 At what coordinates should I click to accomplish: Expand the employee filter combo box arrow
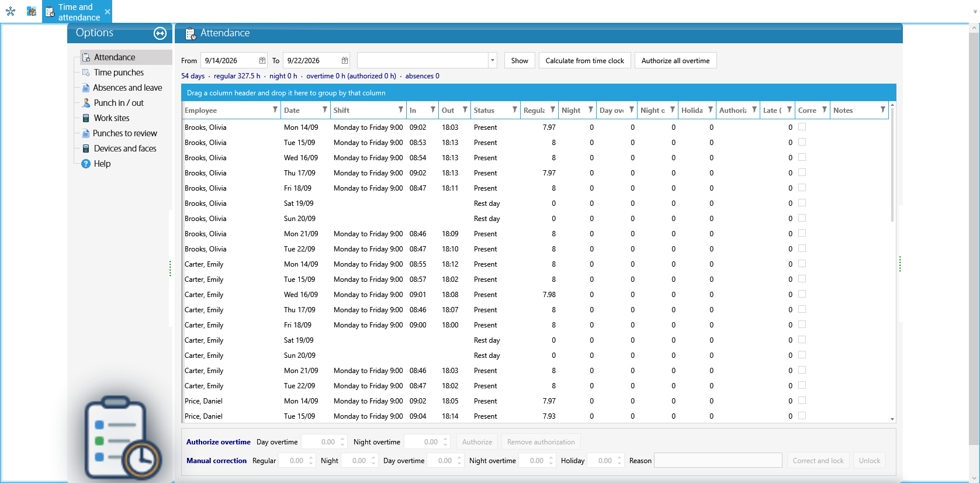tap(493, 60)
